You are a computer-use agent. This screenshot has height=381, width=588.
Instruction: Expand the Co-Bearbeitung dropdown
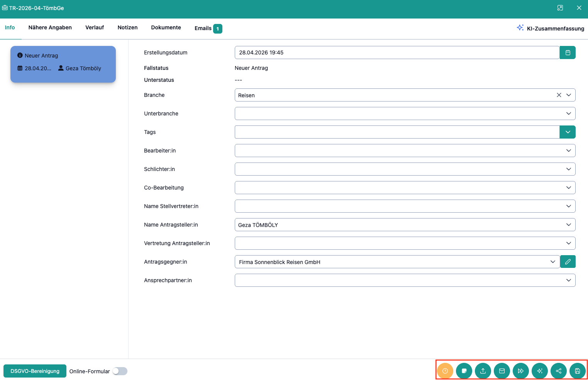(569, 188)
